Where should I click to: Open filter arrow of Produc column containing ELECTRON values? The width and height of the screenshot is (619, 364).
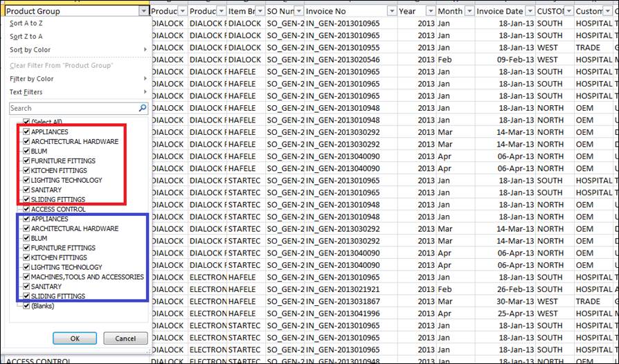pos(222,11)
